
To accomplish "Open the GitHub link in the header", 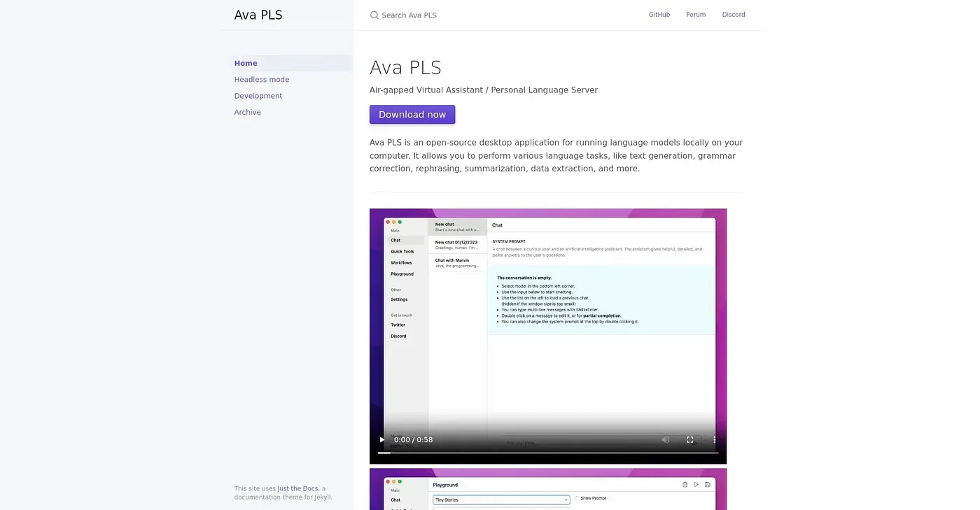I will tap(659, 15).
